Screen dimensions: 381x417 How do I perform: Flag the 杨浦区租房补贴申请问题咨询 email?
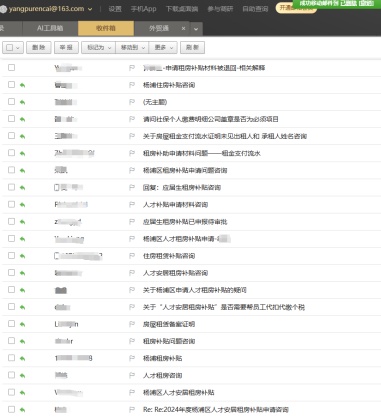pyautogui.click(x=132, y=170)
